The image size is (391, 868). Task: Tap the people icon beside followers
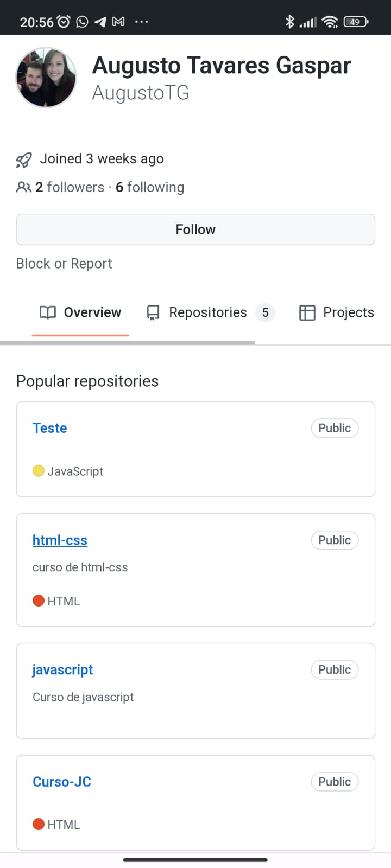click(x=24, y=188)
